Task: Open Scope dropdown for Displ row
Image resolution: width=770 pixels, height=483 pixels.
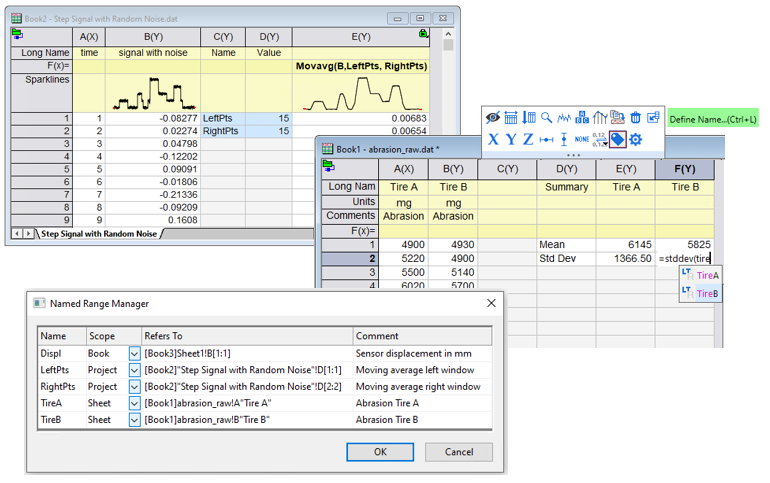Action: click(135, 353)
